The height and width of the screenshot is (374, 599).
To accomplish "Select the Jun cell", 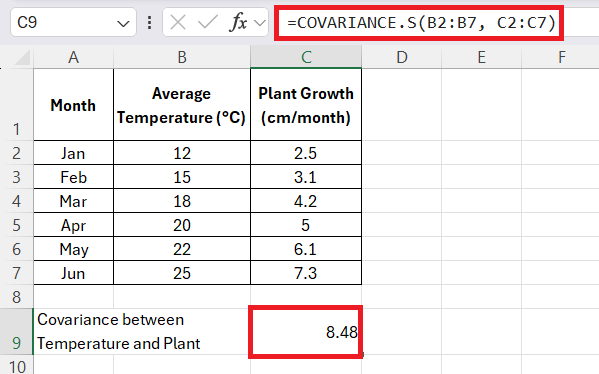I will (73, 273).
